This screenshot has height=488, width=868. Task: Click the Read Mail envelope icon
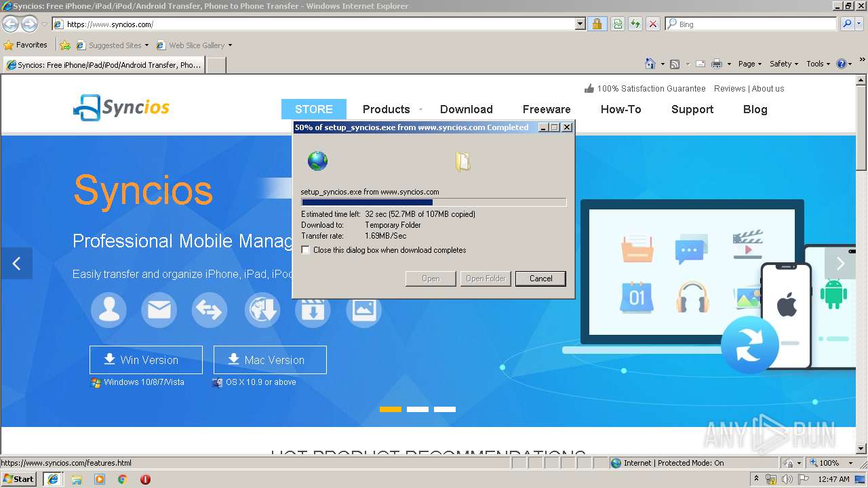[701, 64]
